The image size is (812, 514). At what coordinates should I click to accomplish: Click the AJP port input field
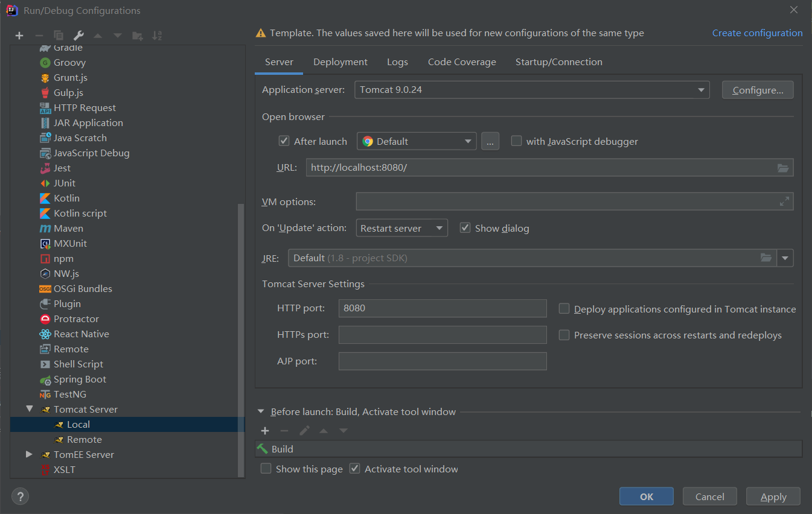tap(443, 361)
